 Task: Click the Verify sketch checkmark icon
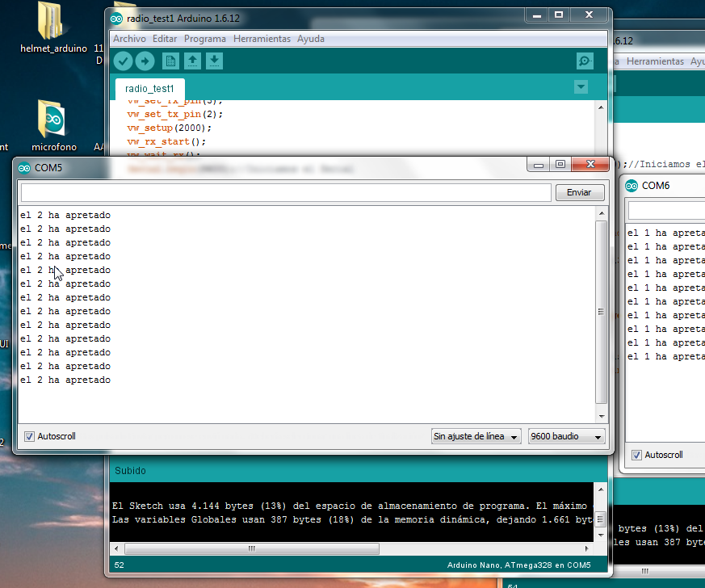pos(123,61)
